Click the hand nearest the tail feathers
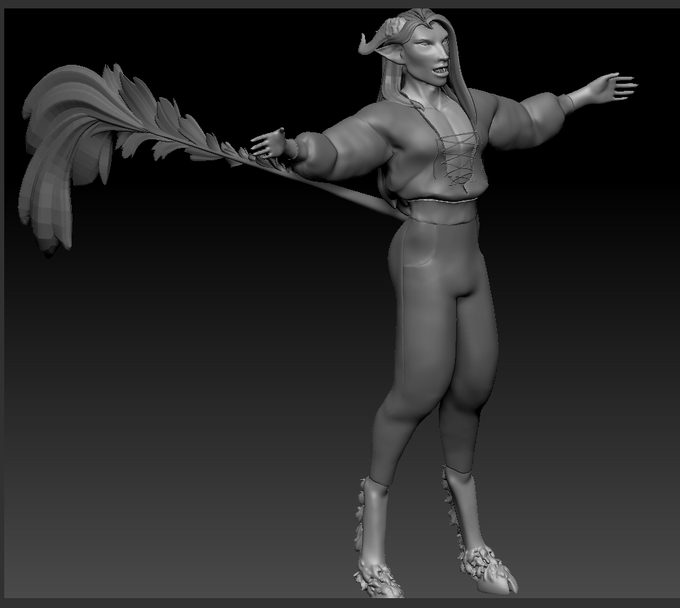Screen dimensions: 680x608 [270, 142]
